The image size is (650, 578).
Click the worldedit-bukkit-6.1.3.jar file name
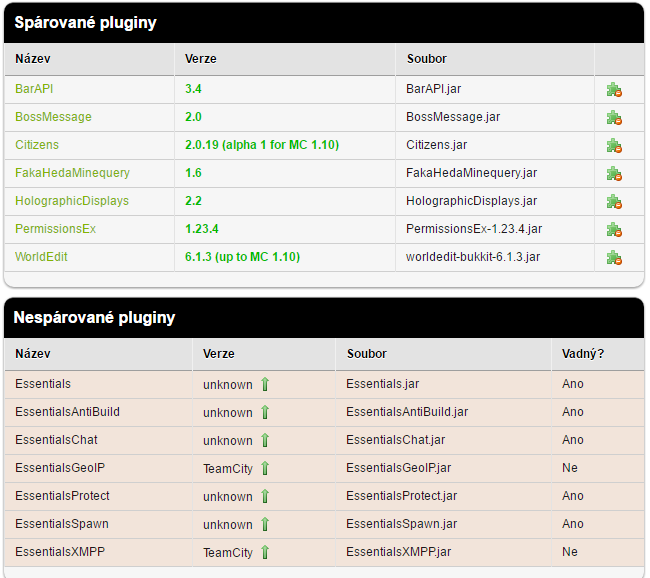coord(473,257)
